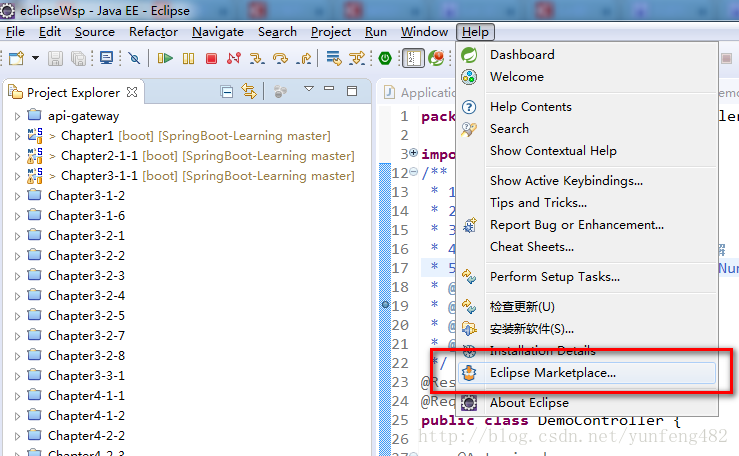Toggle the Use Step Filters icon
The width and height of the screenshot is (739, 456).
point(357,58)
